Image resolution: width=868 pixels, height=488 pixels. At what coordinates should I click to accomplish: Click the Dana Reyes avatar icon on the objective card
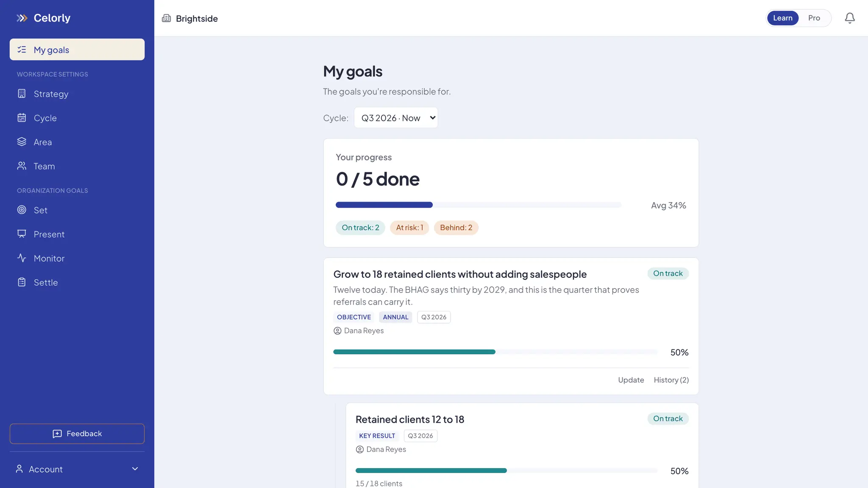(x=337, y=331)
